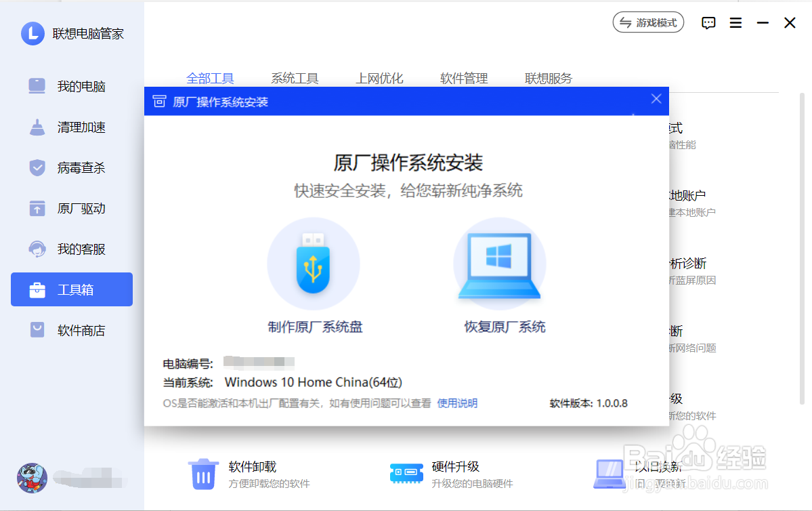Click the 软件商店 bag icon
This screenshot has width=812, height=511.
coord(37,330)
